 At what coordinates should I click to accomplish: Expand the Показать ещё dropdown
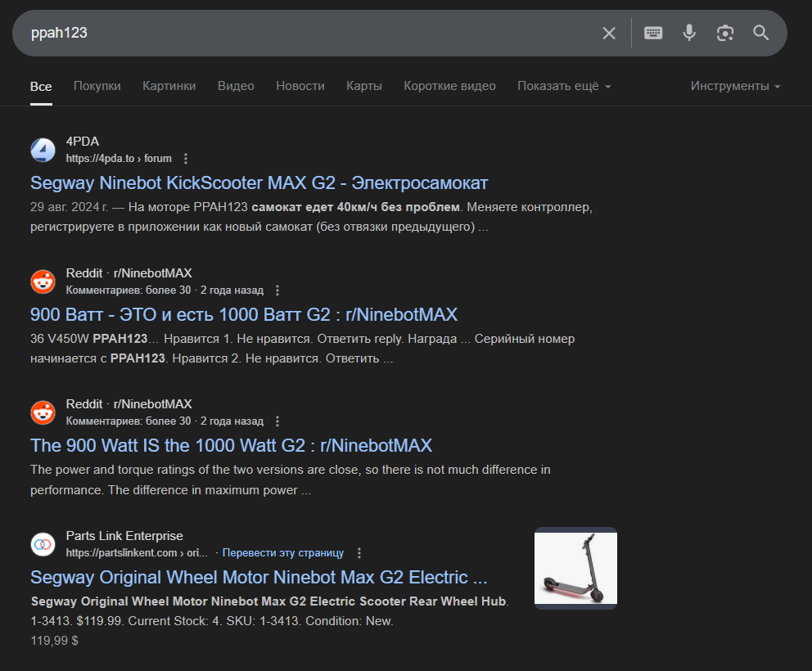click(564, 86)
